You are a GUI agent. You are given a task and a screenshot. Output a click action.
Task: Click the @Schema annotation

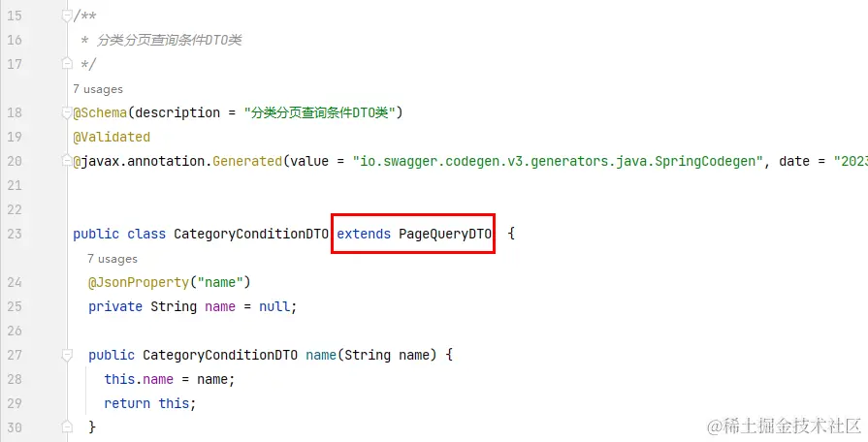100,112
